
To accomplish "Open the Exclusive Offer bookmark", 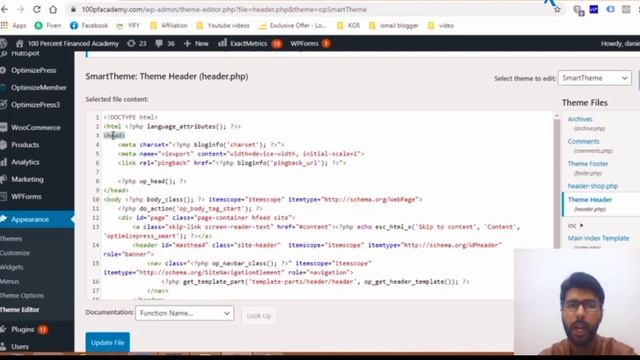I will tap(292, 25).
